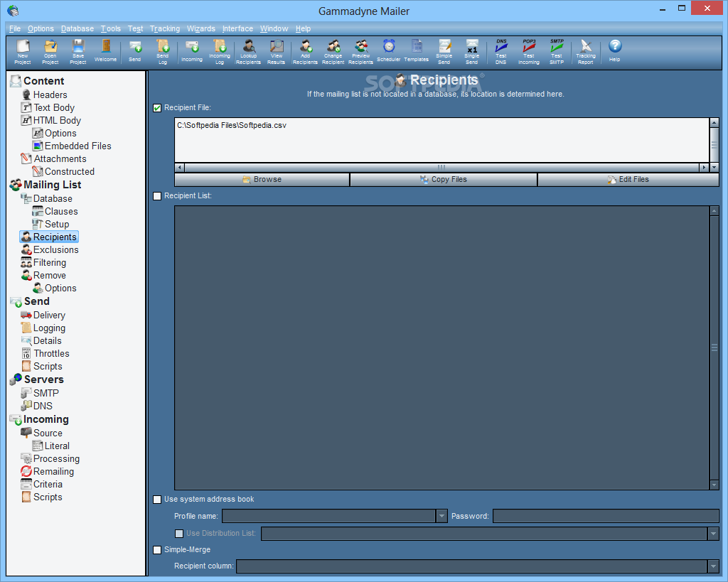The width and height of the screenshot is (728, 582).
Task: Open Embedded Files in the tree
Action: pos(78,146)
